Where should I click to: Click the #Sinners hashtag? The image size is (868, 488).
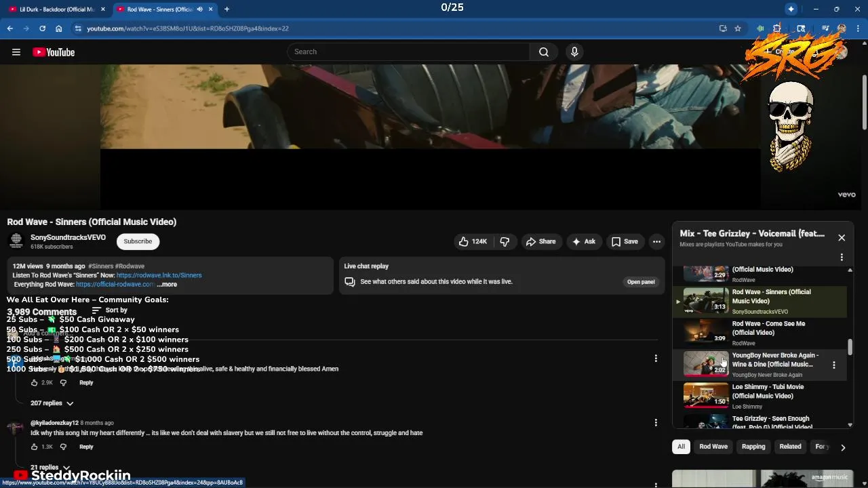(100, 266)
